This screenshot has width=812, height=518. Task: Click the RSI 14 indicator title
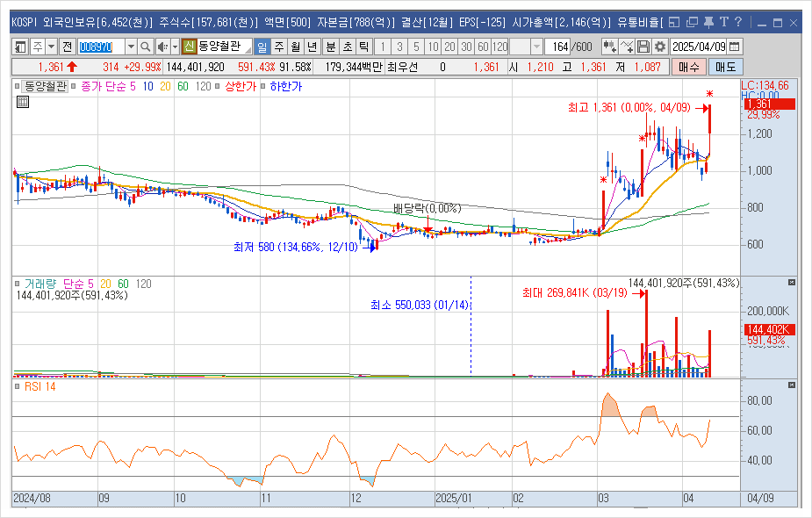(x=40, y=386)
